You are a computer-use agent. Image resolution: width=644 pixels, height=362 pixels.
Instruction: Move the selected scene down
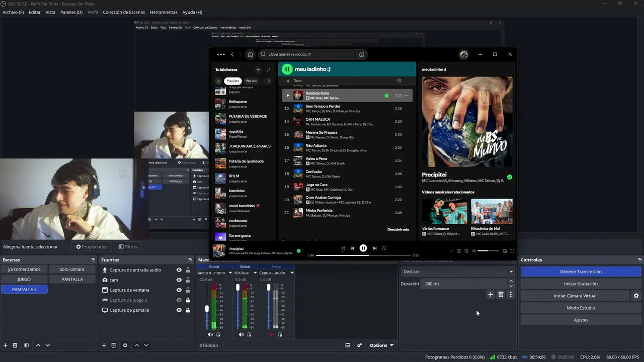coord(48,345)
